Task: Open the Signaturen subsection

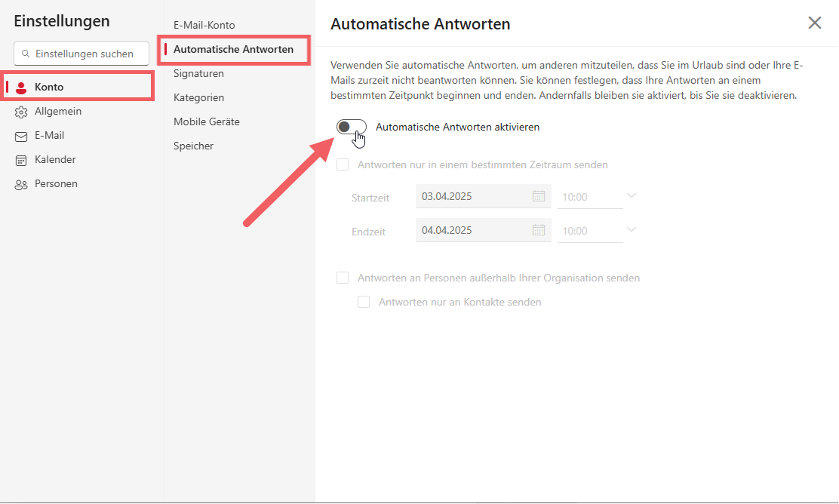Action: point(198,73)
